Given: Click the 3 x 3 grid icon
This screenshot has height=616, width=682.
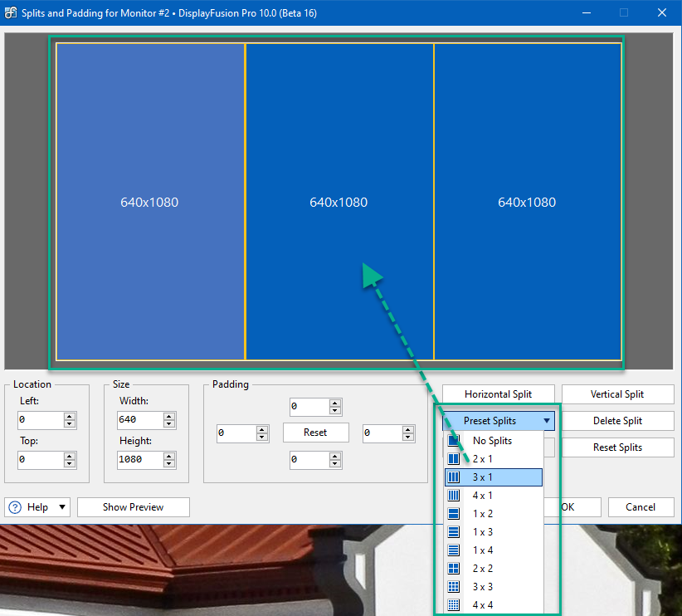Looking at the screenshot, I should click(x=453, y=587).
